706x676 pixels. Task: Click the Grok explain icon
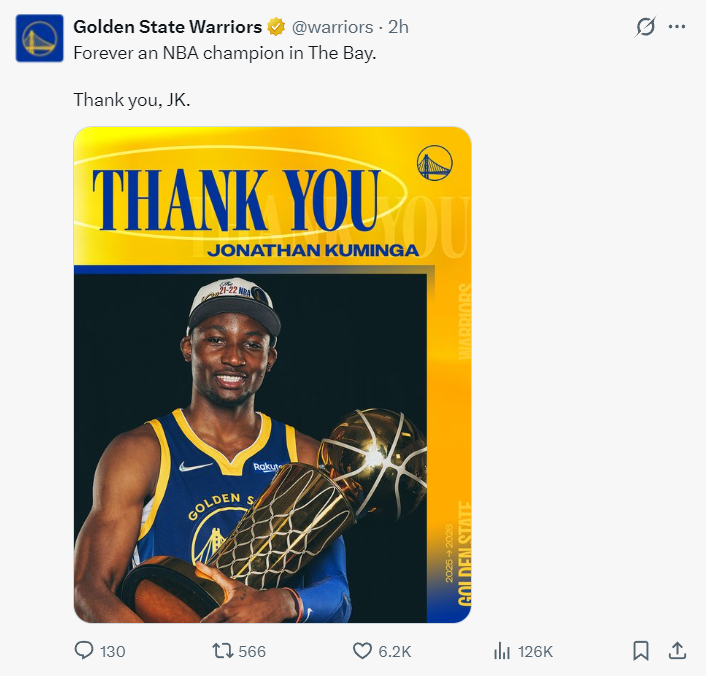[646, 27]
